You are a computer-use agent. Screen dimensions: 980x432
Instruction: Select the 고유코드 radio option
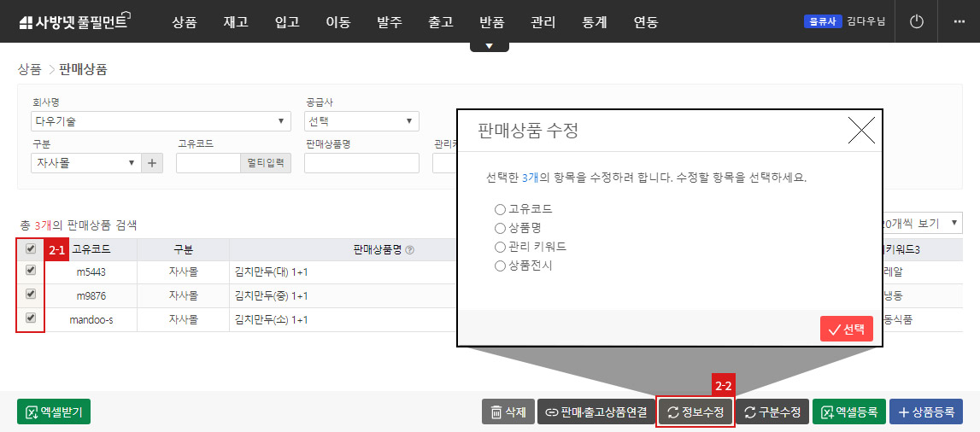click(x=499, y=209)
